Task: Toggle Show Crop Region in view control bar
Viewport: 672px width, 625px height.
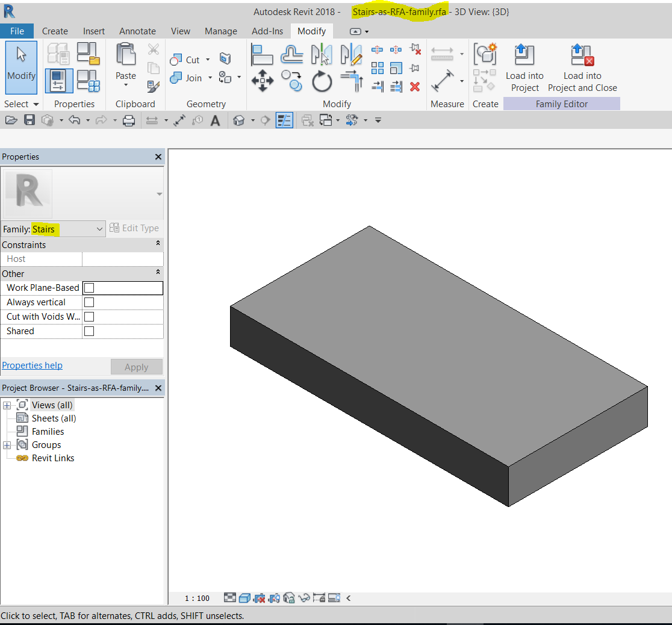Action: [x=275, y=597]
